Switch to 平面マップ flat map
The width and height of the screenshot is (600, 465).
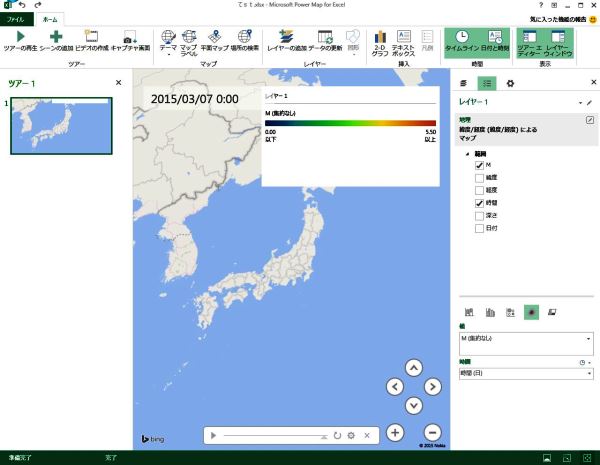[x=215, y=41]
